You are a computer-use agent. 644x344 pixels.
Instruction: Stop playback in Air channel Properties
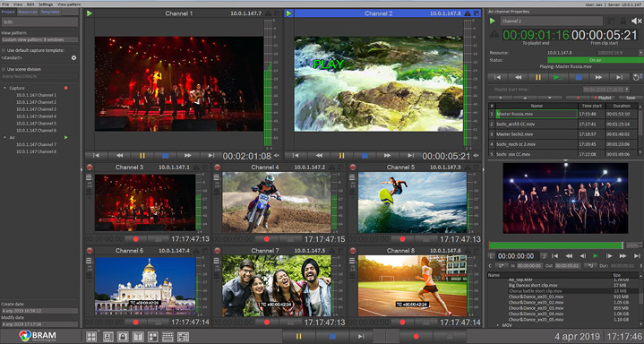[x=579, y=77]
